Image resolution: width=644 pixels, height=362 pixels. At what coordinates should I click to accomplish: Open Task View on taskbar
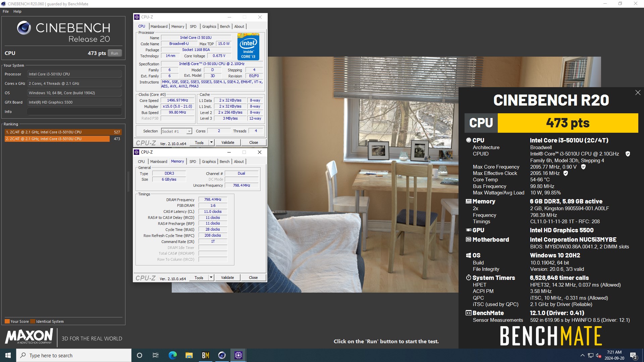click(155, 355)
